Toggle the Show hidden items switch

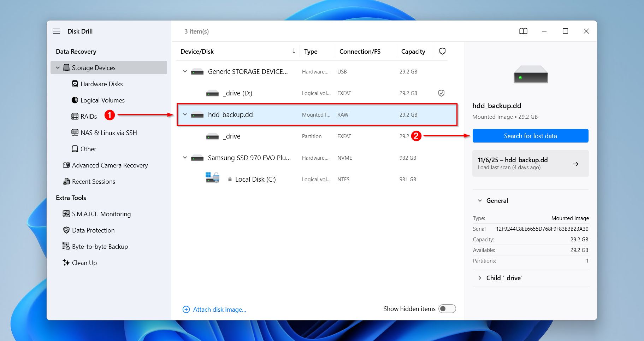[x=447, y=309]
